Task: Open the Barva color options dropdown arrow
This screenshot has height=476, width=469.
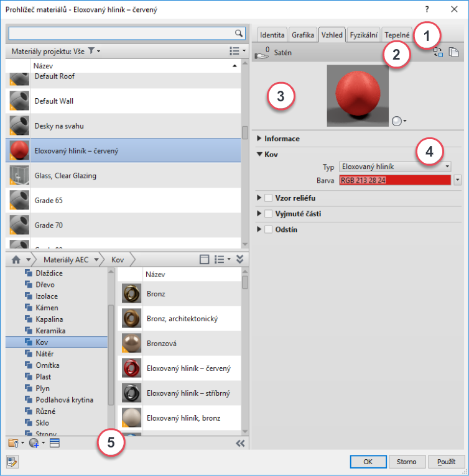Action: point(458,180)
